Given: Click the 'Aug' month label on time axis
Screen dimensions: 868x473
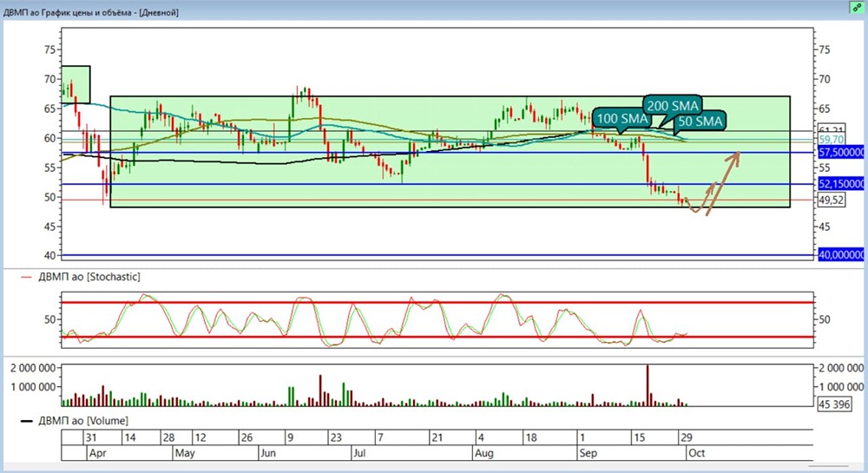Looking at the screenshot, I should [x=483, y=453].
